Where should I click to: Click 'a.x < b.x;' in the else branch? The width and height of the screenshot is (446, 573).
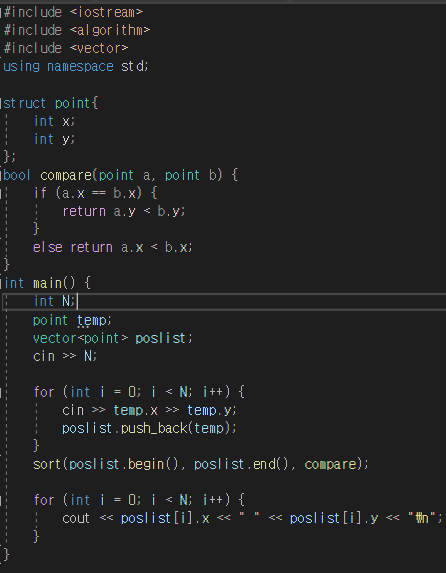156,247
